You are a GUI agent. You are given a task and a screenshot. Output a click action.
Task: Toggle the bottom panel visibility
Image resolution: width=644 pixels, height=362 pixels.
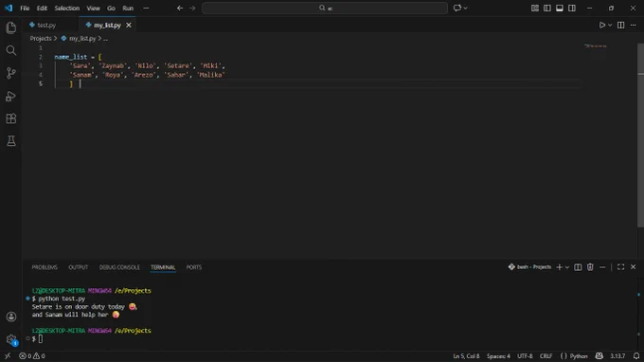(x=560, y=8)
